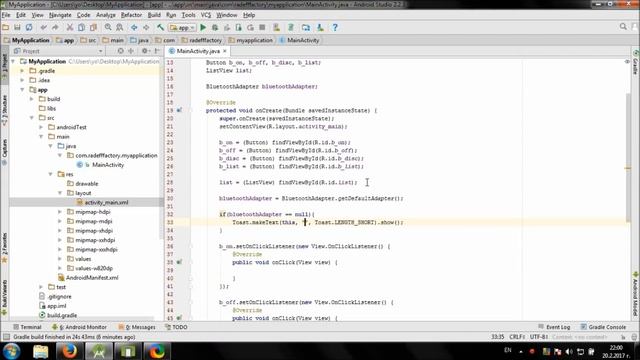Viewport: 640px width, 360px height.
Task: Open the Navigate menu
Action: tap(60, 15)
